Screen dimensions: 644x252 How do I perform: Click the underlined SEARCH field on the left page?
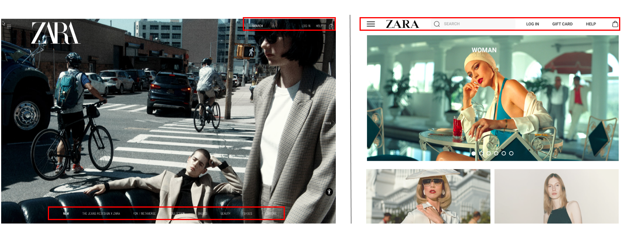click(x=261, y=26)
